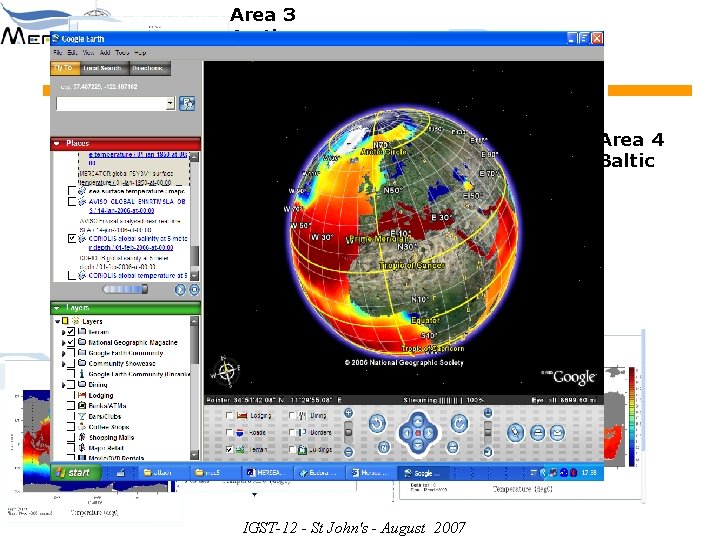Pan the globe to the left

(406, 433)
